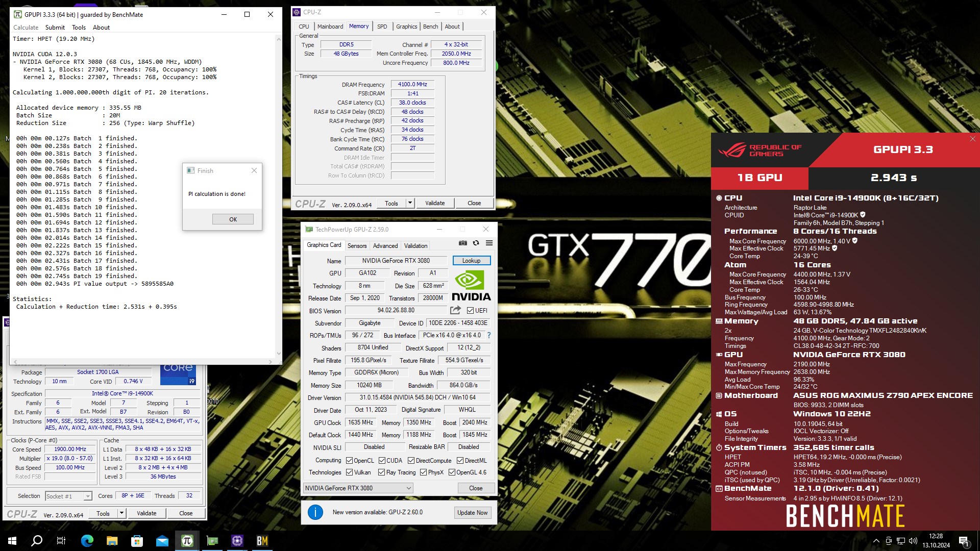The width and height of the screenshot is (980, 551).
Task: Click the GPU-Z refresh icon
Action: coord(476,243)
